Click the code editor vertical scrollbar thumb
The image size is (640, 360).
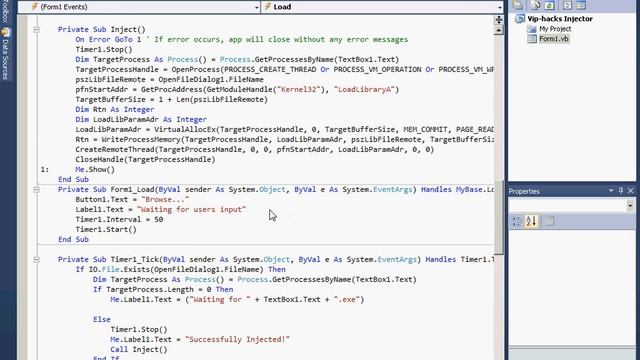tap(499, 217)
